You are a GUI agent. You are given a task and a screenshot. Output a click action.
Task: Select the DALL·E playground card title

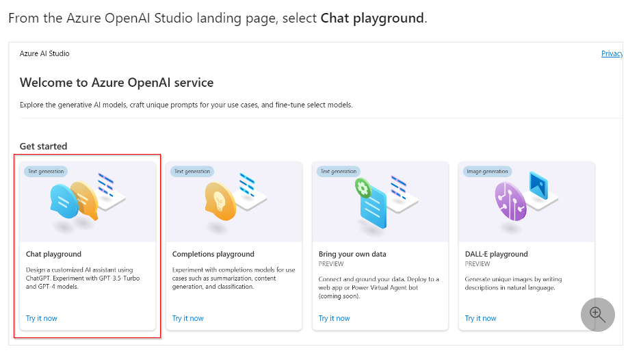pyautogui.click(x=496, y=254)
